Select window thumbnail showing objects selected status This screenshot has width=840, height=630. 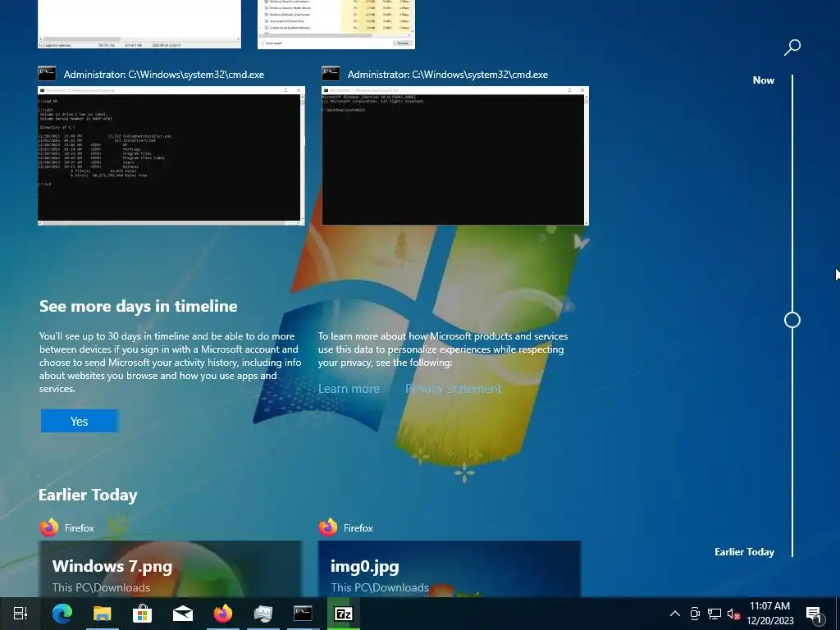click(x=139, y=24)
